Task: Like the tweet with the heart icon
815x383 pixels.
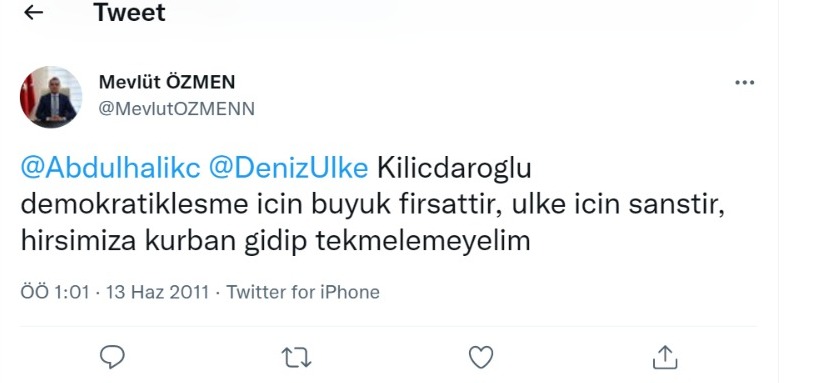Action: coord(481,358)
